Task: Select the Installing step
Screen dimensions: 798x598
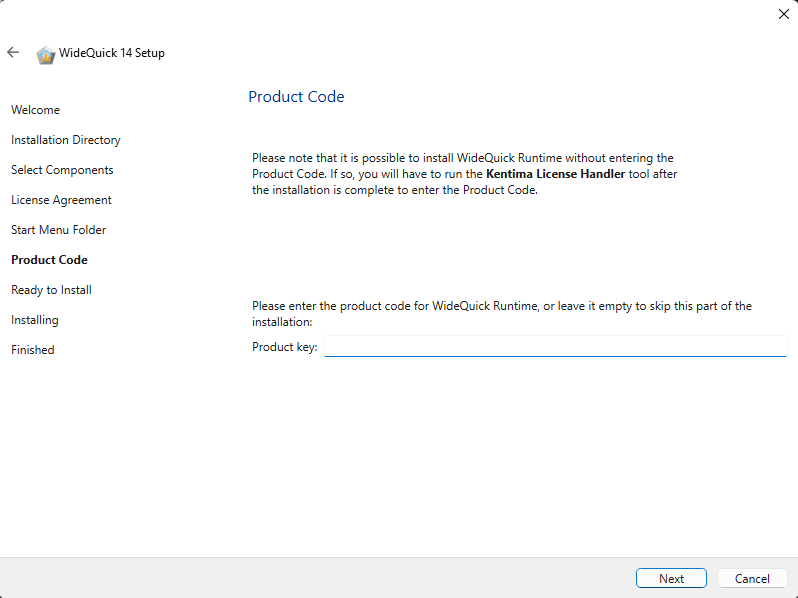Action: pyautogui.click(x=35, y=320)
